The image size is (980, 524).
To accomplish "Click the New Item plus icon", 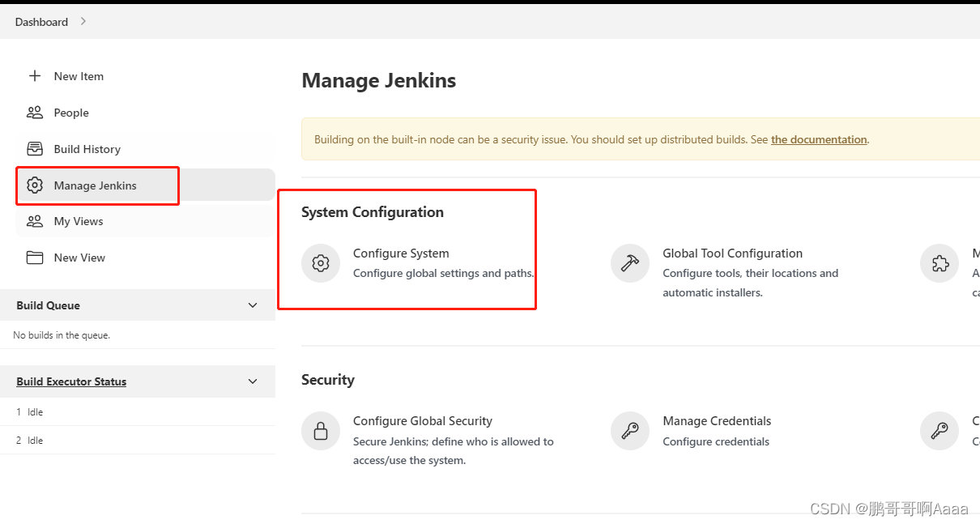I will [x=35, y=76].
